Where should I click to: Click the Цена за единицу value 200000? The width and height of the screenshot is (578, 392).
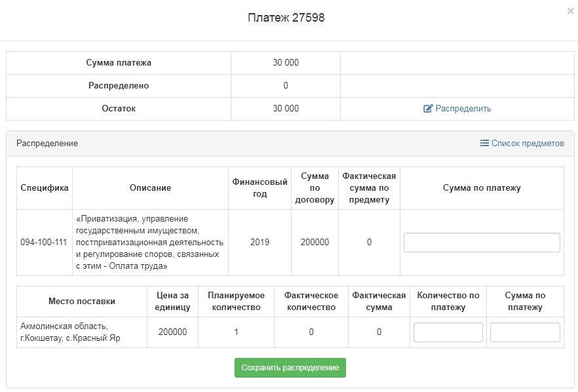point(172,332)
